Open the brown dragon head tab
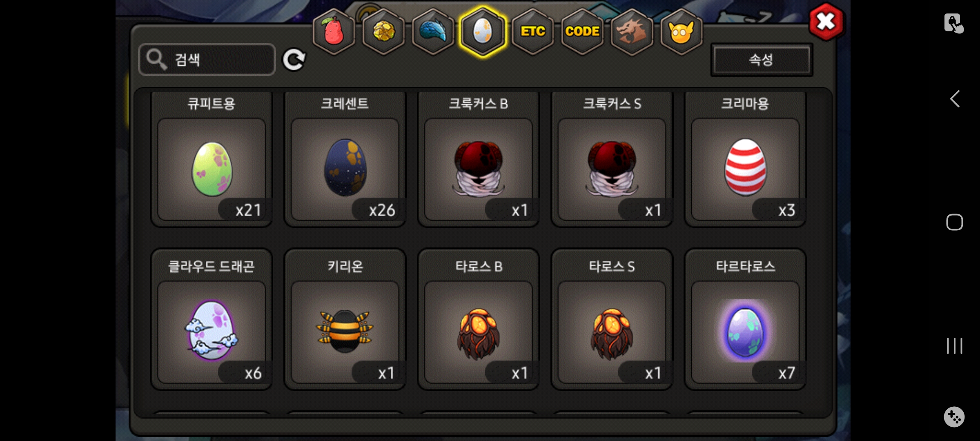Image resolution: width=980 pixels, height=441 pixels. click(632, 31)
